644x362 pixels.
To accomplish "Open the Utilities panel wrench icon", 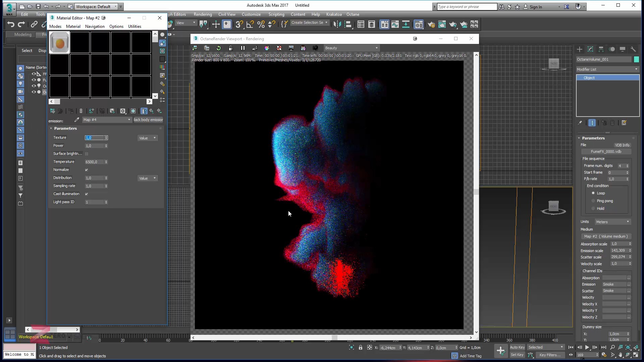I will point(633,49).
